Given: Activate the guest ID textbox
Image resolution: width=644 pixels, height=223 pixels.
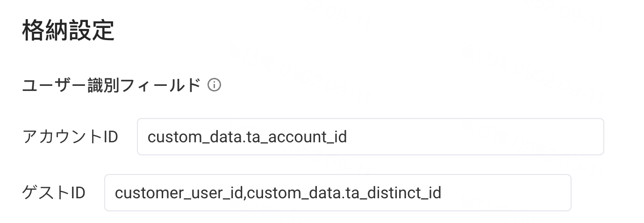Looking at the screenshot, I should point(337,193).
